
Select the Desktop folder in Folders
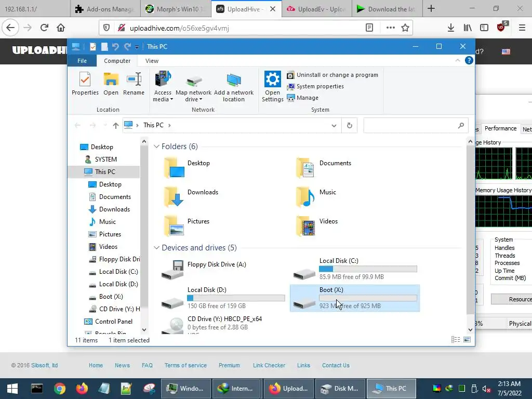[187, 167]
